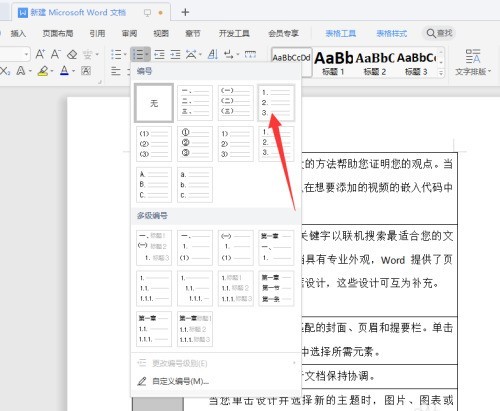Image resolution: width=500 pixels, height=411 pixels.
Task: Open the 插入 ribbon tab
Action: coord(18,33)
